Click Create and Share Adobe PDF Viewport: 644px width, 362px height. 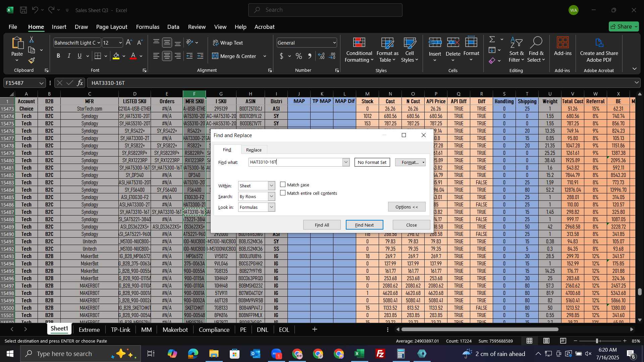click(x=599, y=50)
